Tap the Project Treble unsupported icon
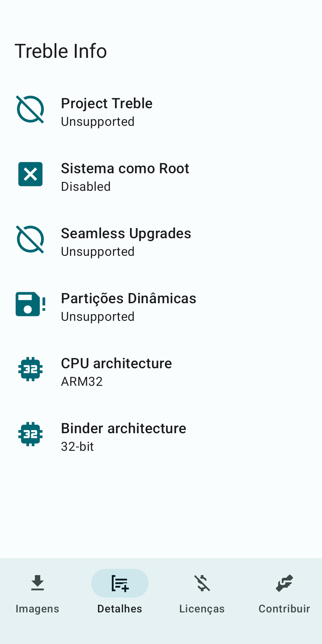Screen dimensions: 322x644 (x=30, y=109)
